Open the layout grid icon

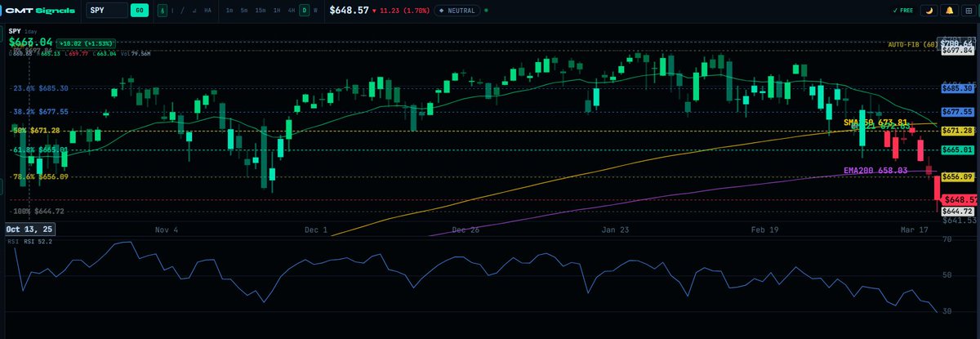pos(969,11)
